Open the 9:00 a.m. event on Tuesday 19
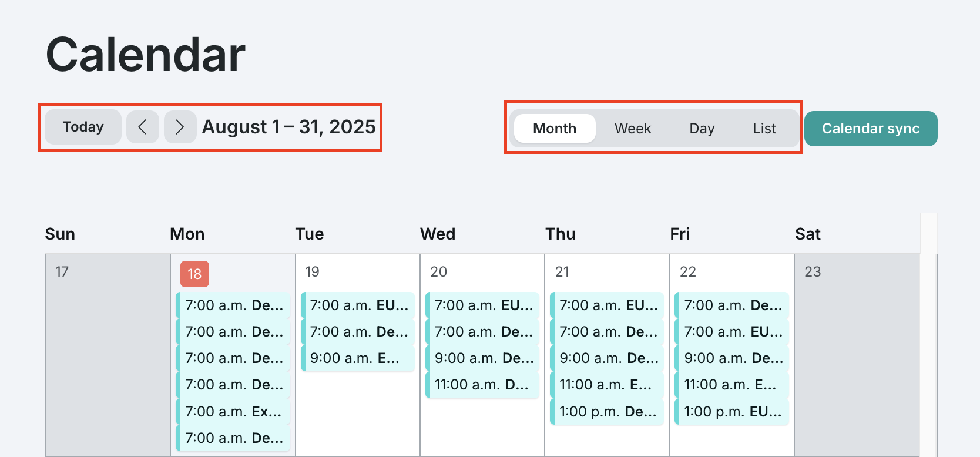 pos(357,358)
